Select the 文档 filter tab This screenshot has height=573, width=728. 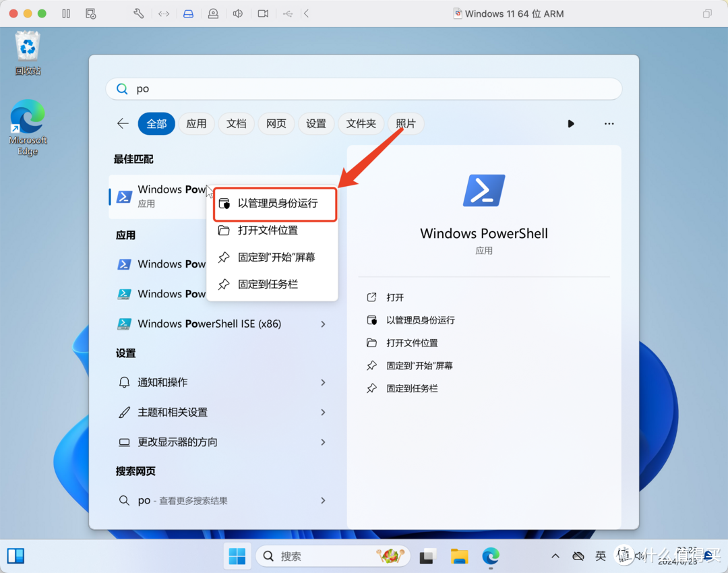click(237, 123)
